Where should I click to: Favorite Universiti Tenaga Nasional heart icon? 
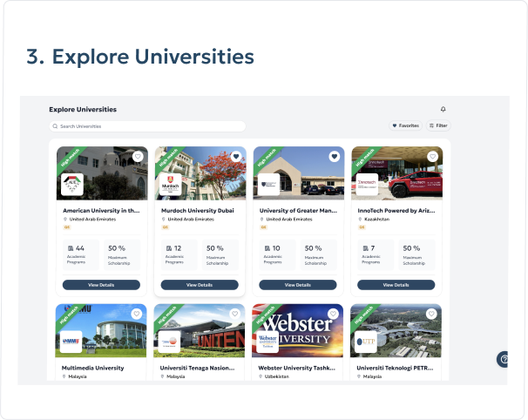tap(234, 314)
